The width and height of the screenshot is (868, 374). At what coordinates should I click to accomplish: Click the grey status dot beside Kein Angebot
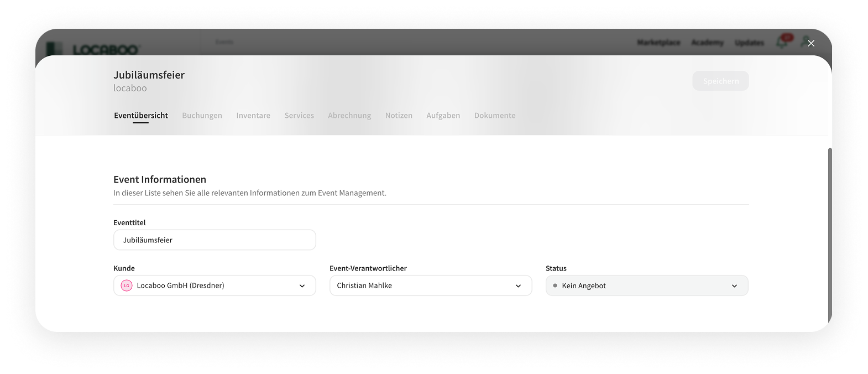[555, 285]
